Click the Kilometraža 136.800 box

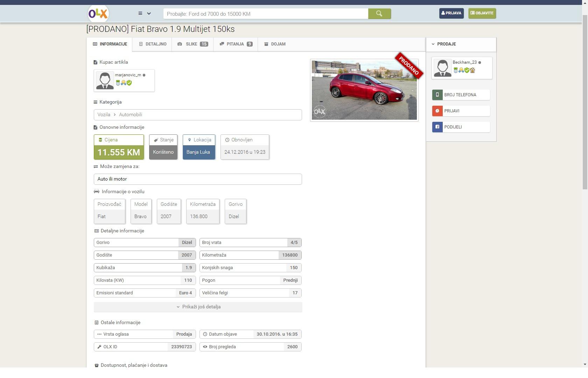[203, 211]
